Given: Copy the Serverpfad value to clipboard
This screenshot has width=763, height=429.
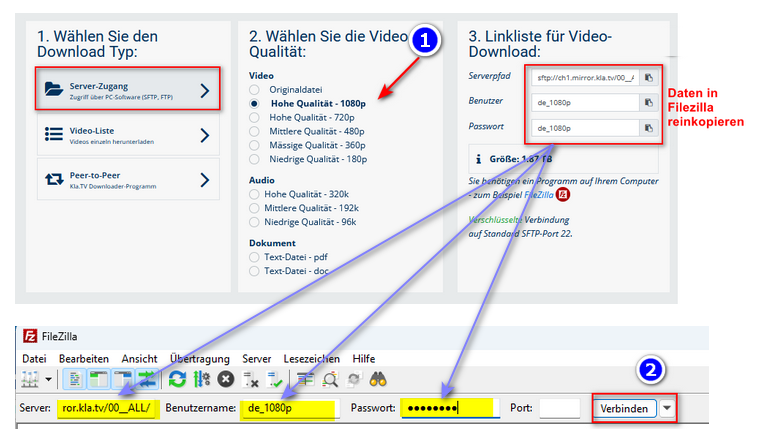Looking at the screenshot, I should coord(649,77).
